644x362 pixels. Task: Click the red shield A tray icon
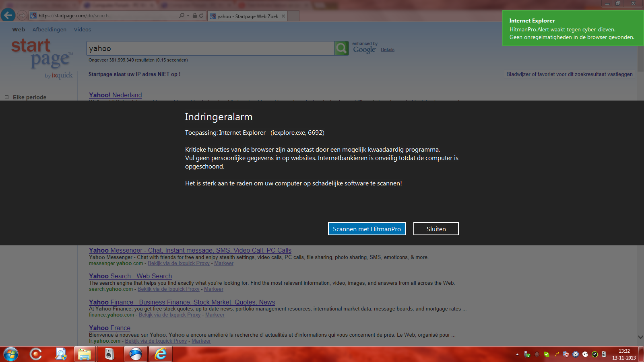[566, 354]
